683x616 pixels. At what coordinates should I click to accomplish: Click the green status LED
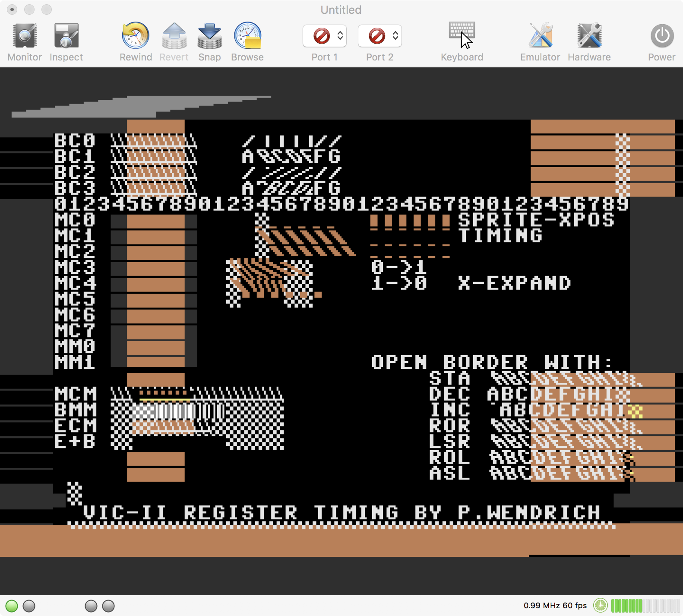pyautogui.click(x=12, y=606)
